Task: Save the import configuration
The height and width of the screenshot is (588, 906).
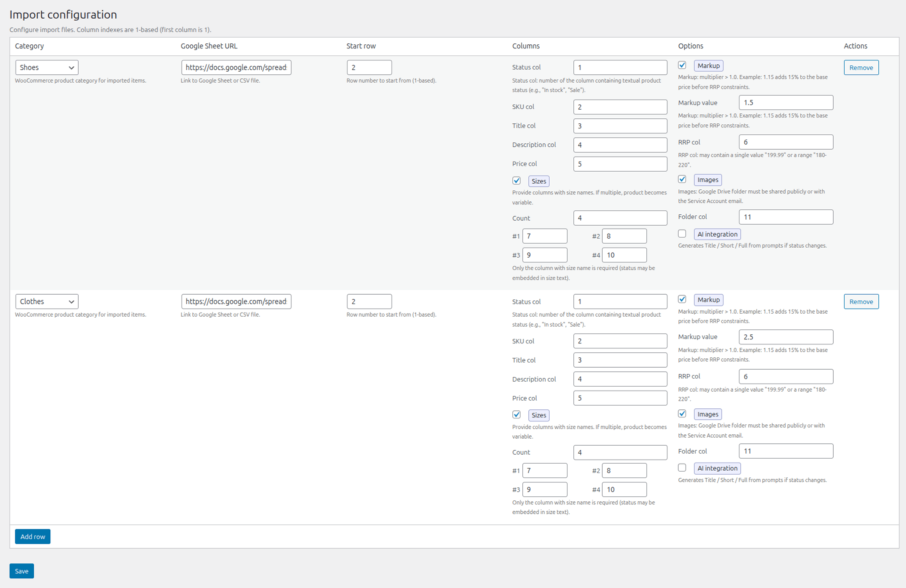Action: coord(22,571)
